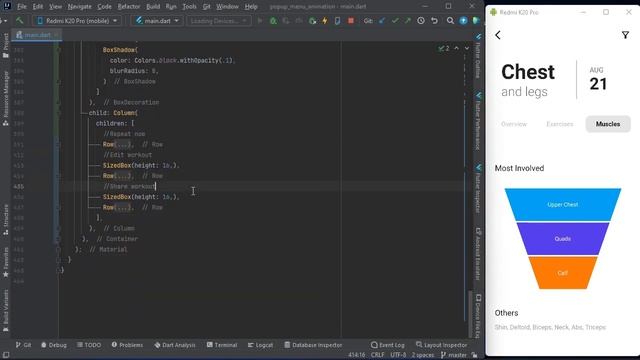
Task: Open the Flutter Inspector panel
Action: (x=478, y=188)
